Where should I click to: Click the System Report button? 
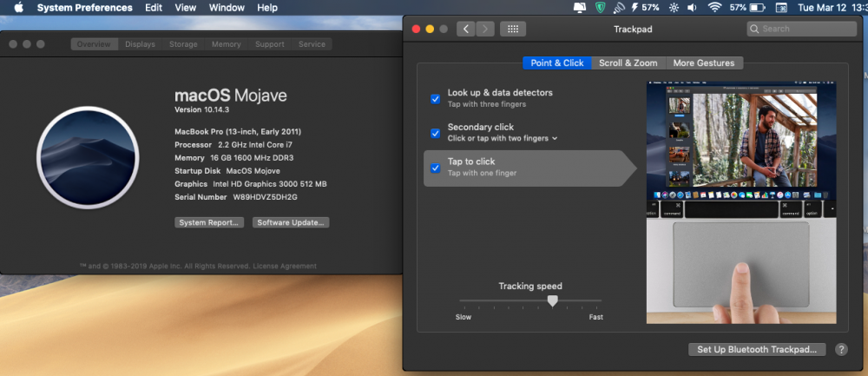(x=208, y=222)
